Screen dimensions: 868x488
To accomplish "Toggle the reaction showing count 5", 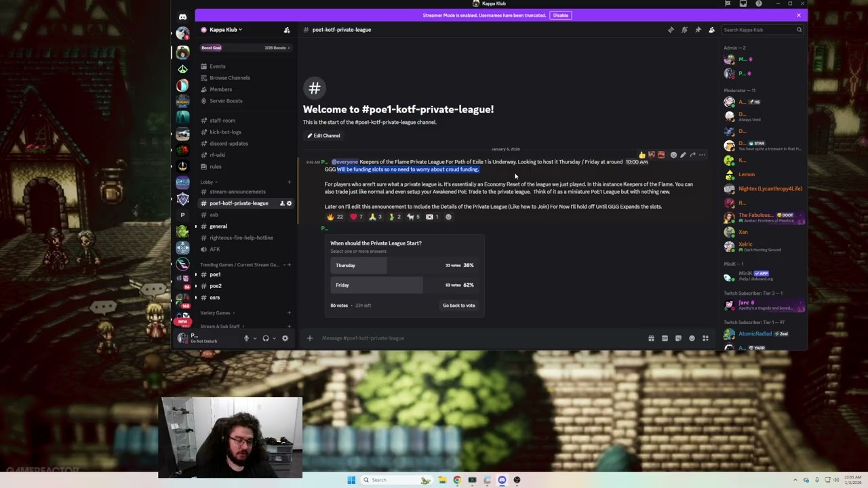I will pyautogui.click(x=413, y=217).
